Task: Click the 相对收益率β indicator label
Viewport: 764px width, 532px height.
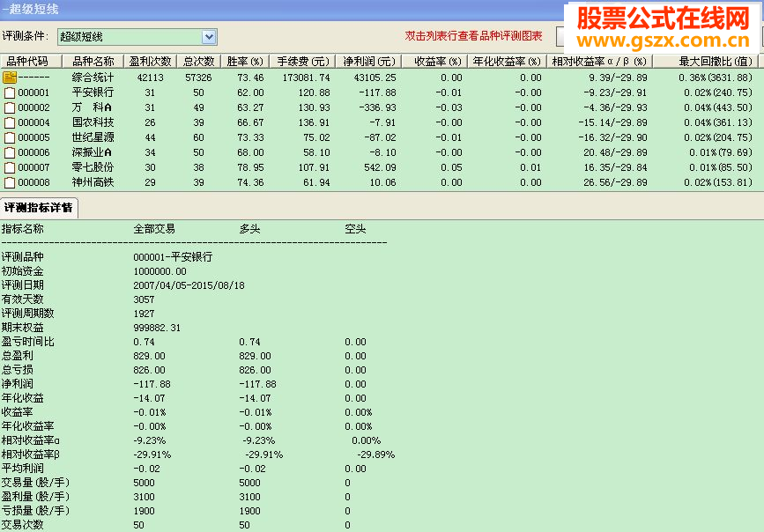Action: coord(31,455)
